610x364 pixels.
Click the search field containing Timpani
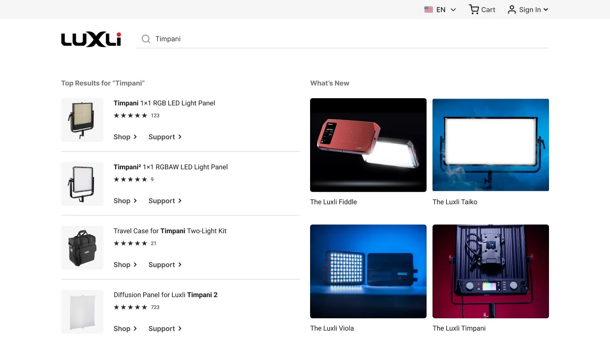click(x=343, y=39)
